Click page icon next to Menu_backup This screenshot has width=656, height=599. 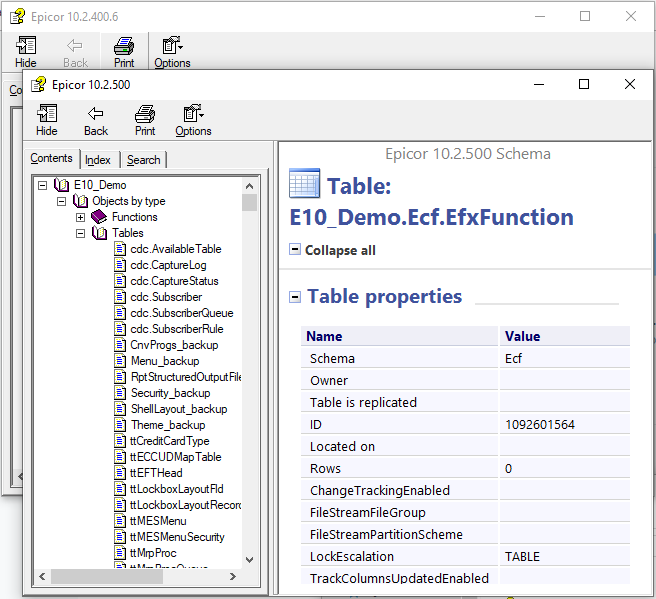click(x=120, y=361)
